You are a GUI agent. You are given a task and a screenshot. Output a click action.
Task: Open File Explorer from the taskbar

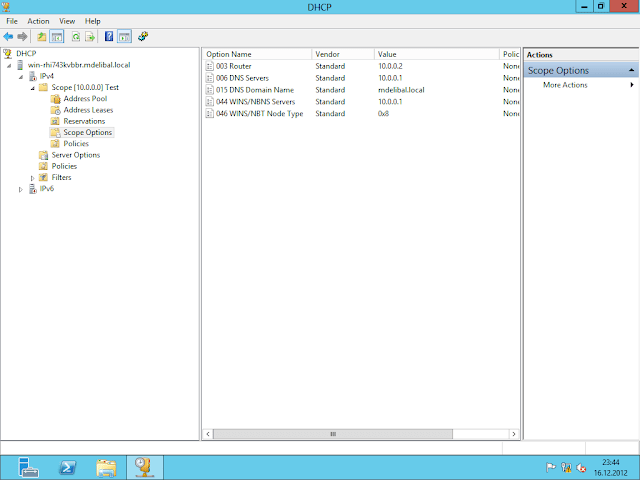(107, 467)
